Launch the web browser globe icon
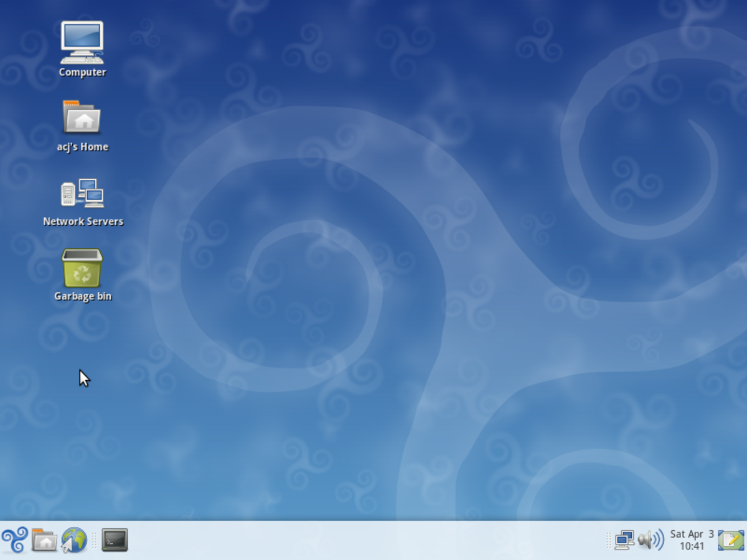 coord(74,539)
